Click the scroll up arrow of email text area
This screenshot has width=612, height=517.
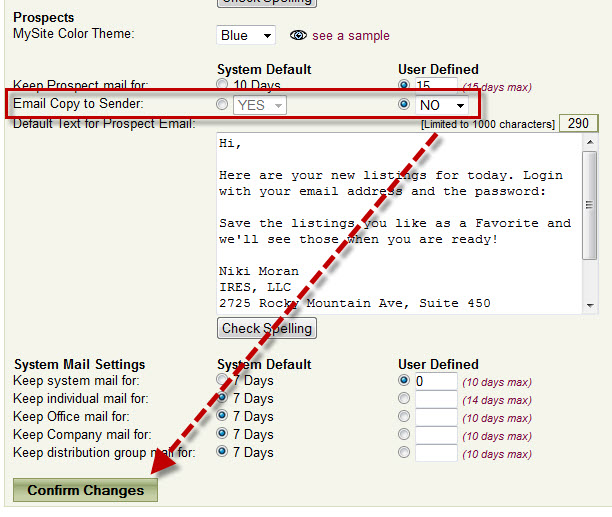[x=590, y=144]
